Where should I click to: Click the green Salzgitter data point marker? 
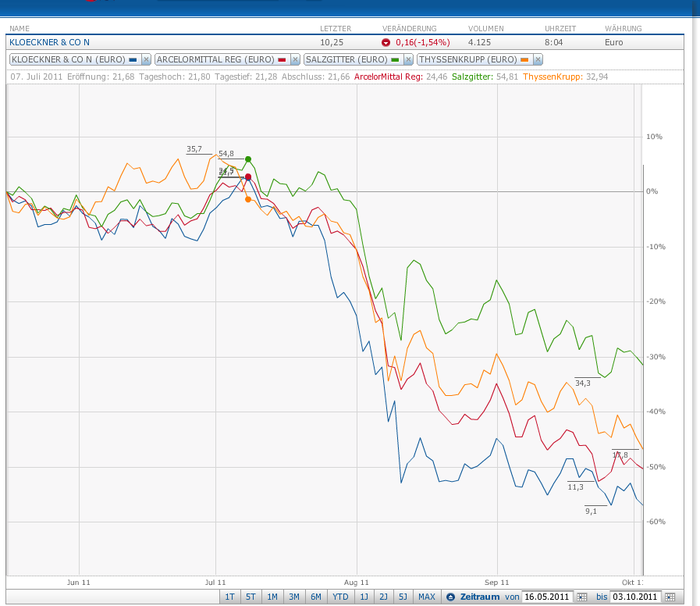tap(248, 159)
